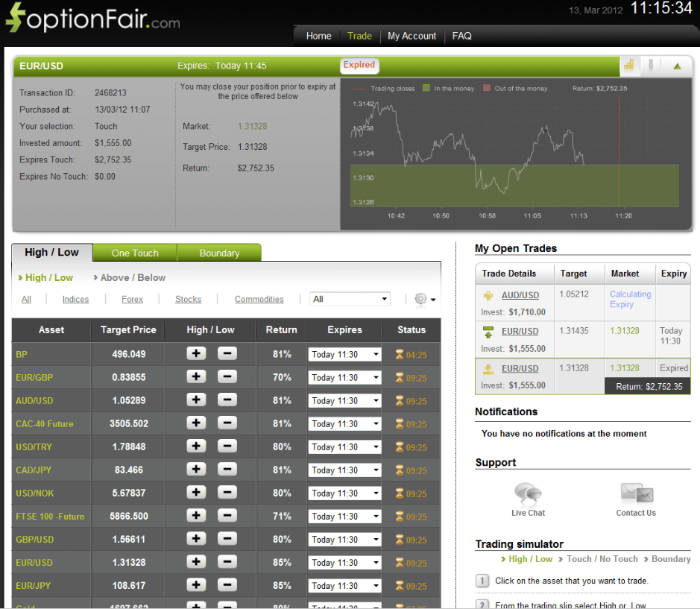Select High (+) for CAC-40 Future

(196, 423)
